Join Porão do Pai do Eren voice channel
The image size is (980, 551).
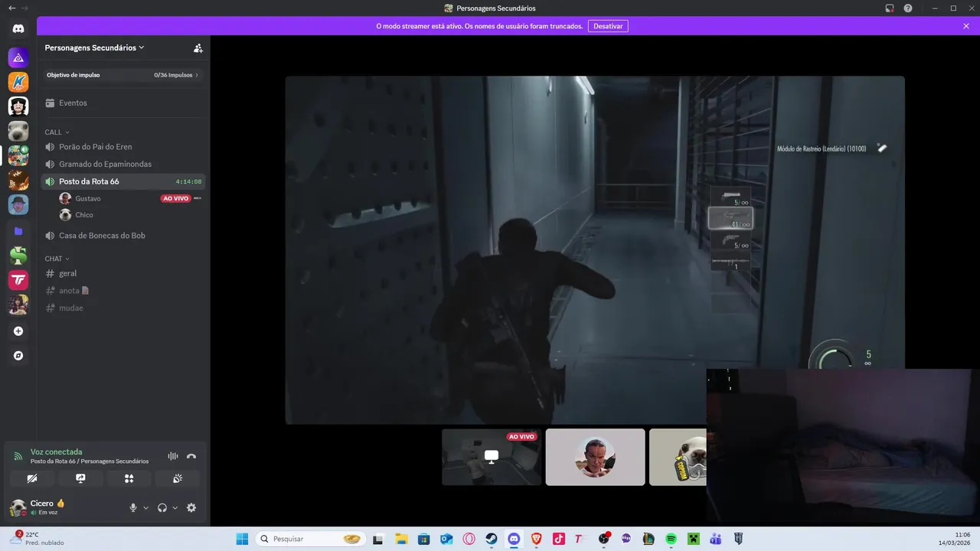122,146
